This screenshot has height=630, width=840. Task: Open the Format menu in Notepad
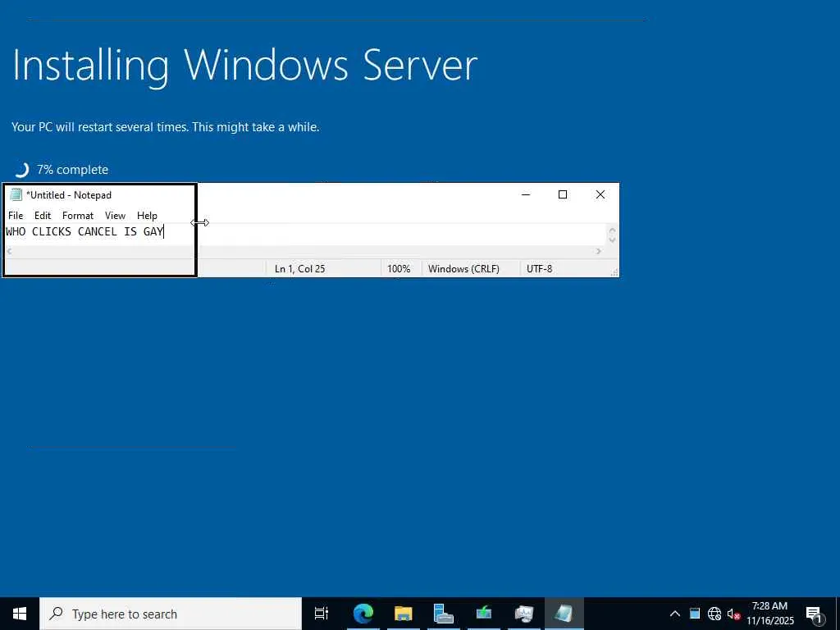pyautogui.click(x=78, y=216)
